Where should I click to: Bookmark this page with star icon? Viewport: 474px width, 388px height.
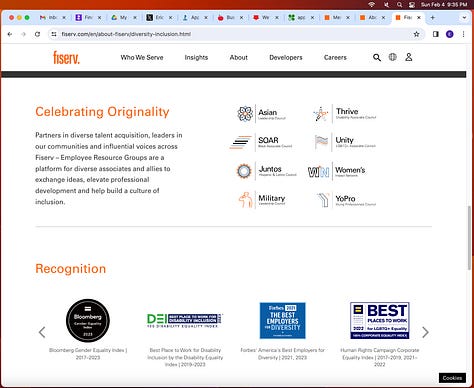point(416,34)
